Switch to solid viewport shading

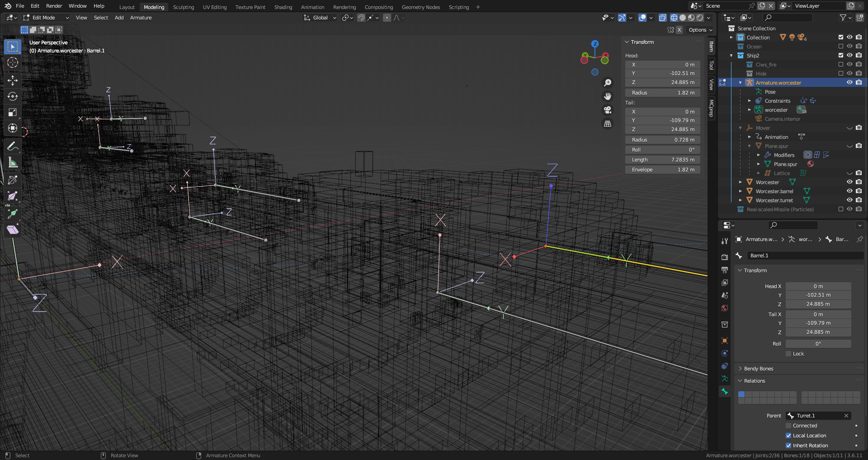pyautogui.click(x=683, y=18)
